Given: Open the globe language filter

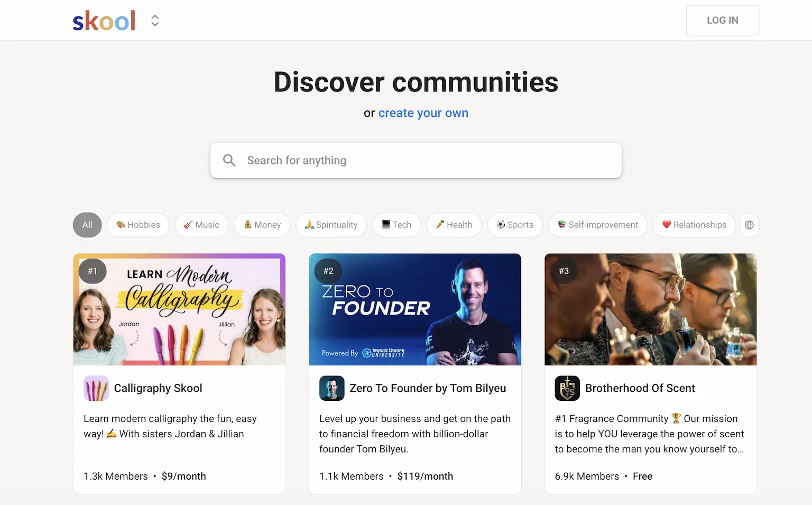Looking at the screenshot, I should tap(749, 225).
